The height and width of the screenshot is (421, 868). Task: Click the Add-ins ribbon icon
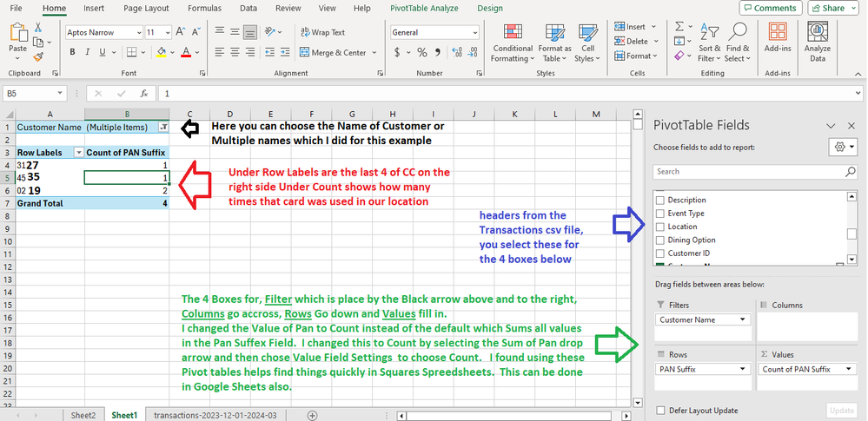click(777, 42)
